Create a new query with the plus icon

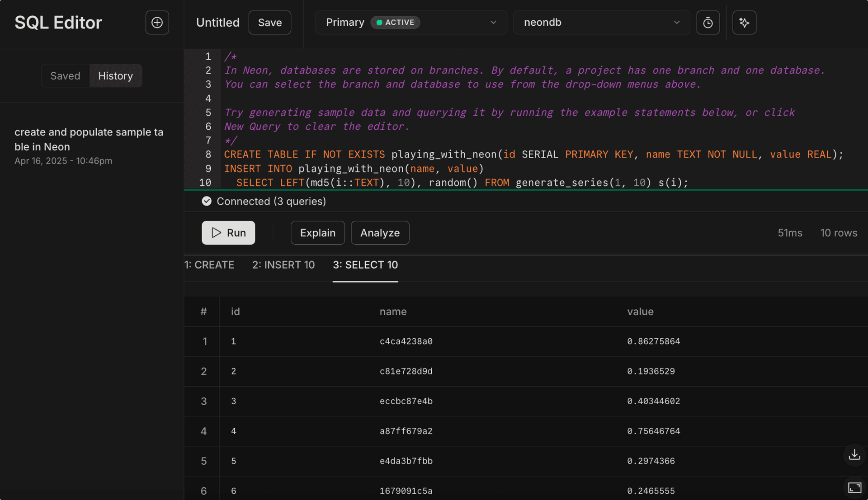coord(157,22)
